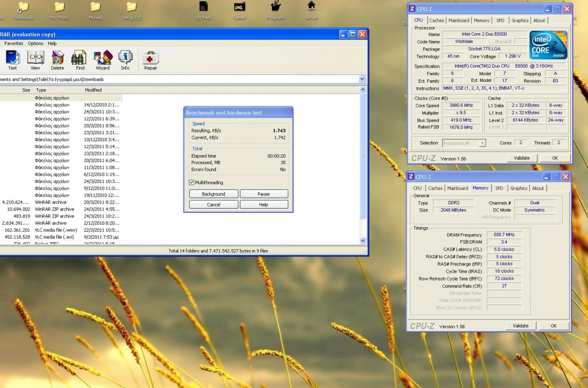Pause the running benchmark
The width and height of the screenshot is (588, 388).
(264, 194)
